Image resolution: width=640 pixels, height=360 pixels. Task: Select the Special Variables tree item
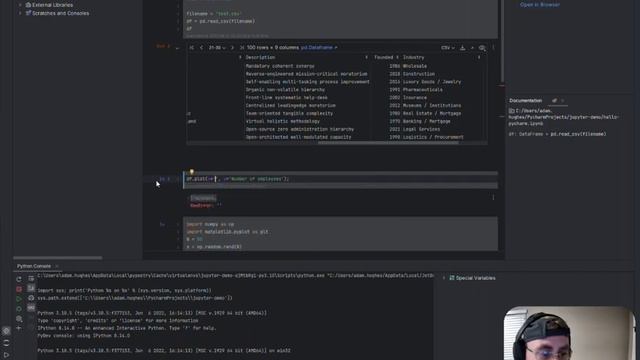[472, 278]
